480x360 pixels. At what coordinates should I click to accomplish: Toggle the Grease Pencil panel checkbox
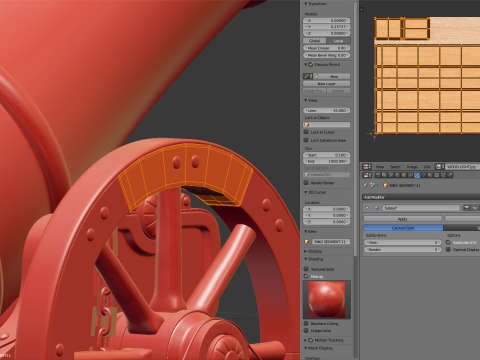point(310,64)
